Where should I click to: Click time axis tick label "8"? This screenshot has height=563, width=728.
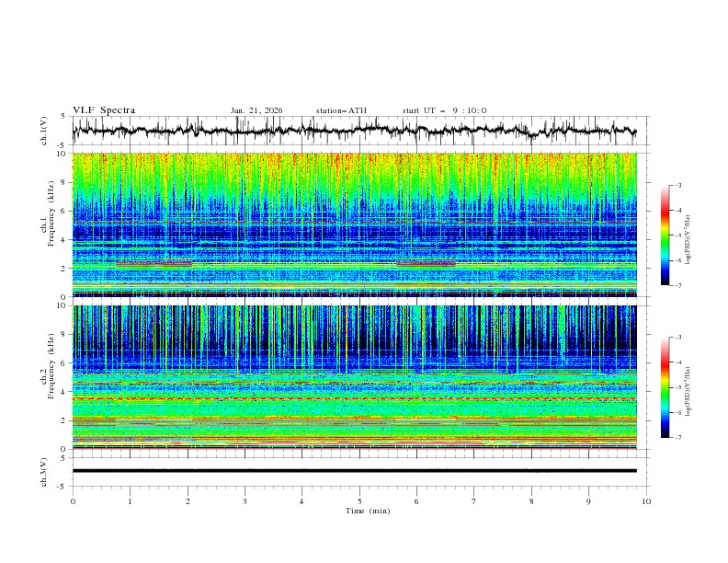[x=531, y=501]
